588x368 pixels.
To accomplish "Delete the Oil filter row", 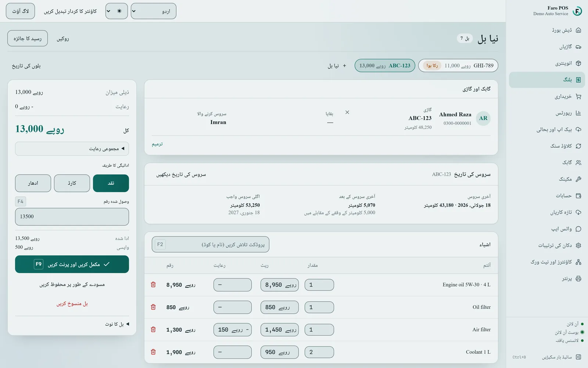I will [153, 307].
